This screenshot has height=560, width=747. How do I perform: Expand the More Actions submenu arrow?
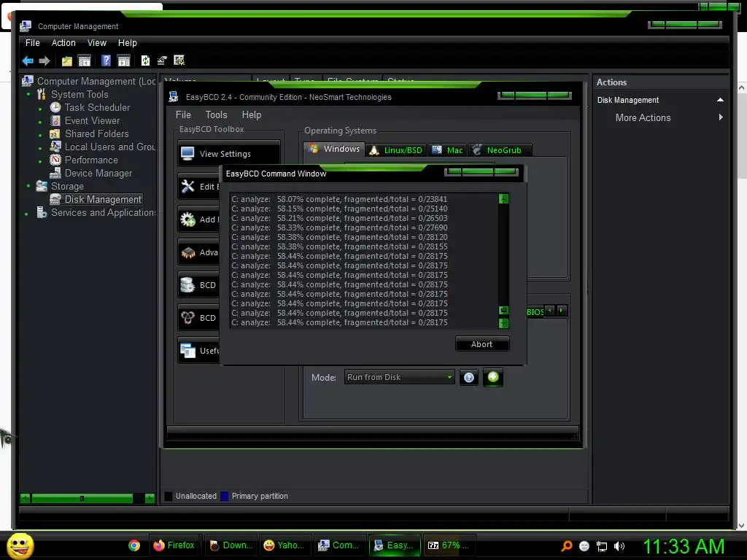click(721, 117)
